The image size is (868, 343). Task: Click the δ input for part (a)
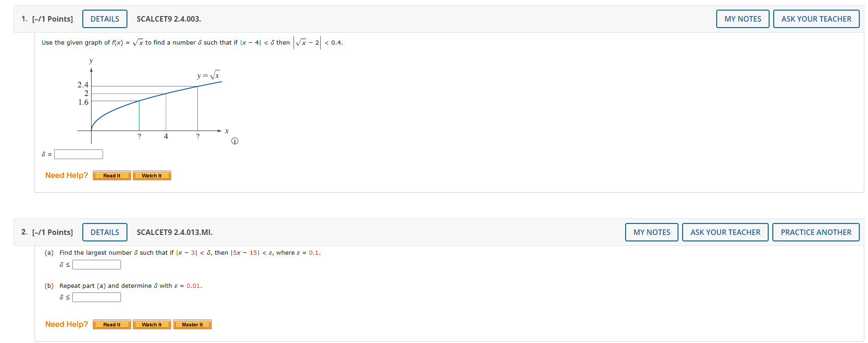tap(97, 264)
